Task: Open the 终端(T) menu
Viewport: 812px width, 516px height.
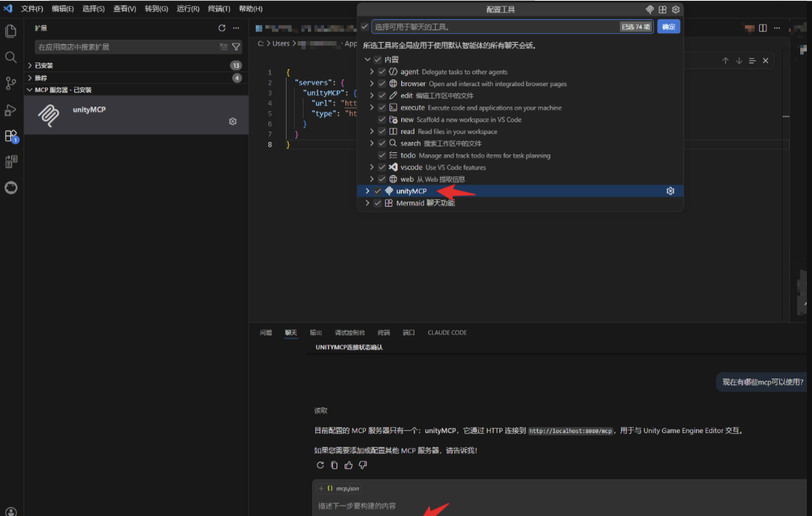Action: tap(219, 9)
